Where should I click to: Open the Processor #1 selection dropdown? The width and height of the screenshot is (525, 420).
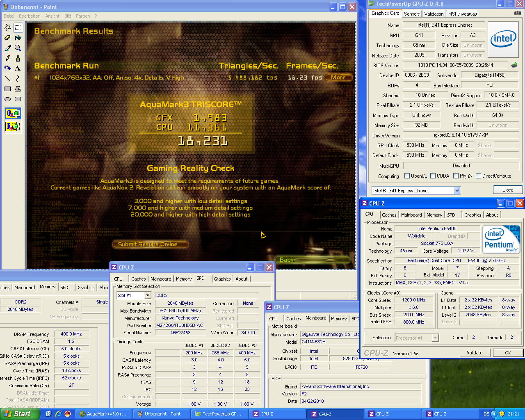tap(435, 338)
